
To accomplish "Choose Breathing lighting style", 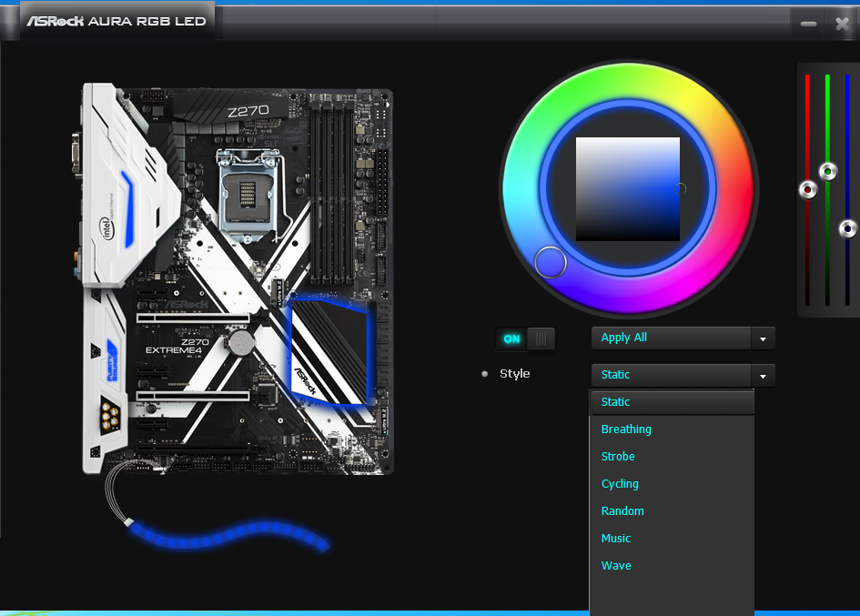I will pos(672,429).
